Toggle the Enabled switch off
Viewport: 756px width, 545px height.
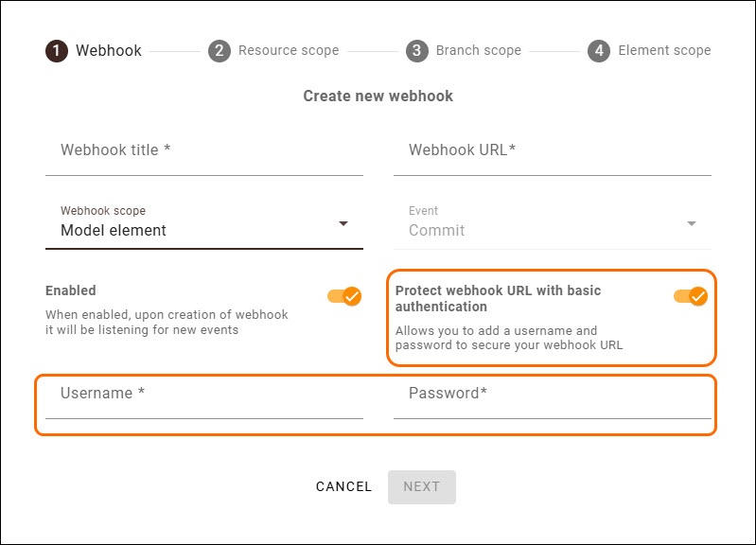pyautogui.click(x=344, y=296)
